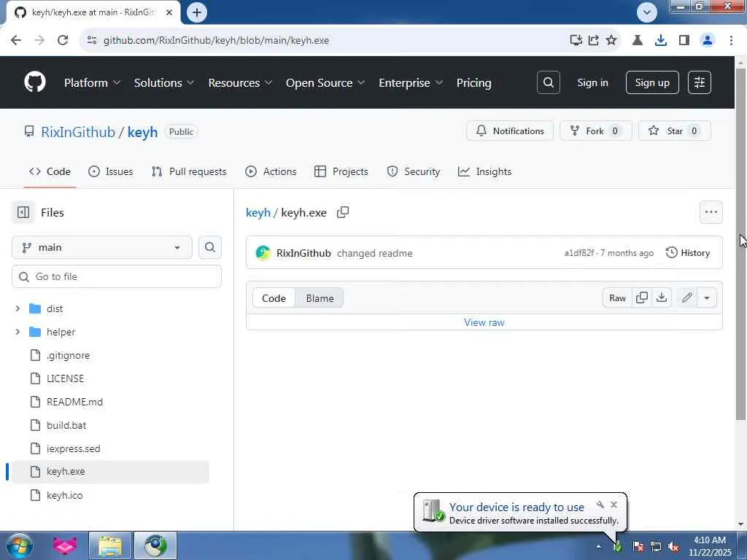This screenshot has height=560, width=747.
Task: Open the three-dots more file actions menu
Action: pyautogui.click(x=711, y=212)
